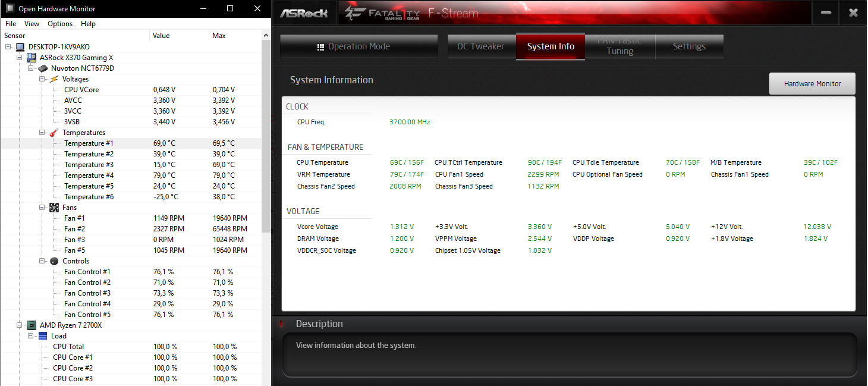Click the CPU Tdie Temperature 70C / 158F value
Image resolution: width=868 pixels, height=386 pixels.
click(x=683, y=162)
